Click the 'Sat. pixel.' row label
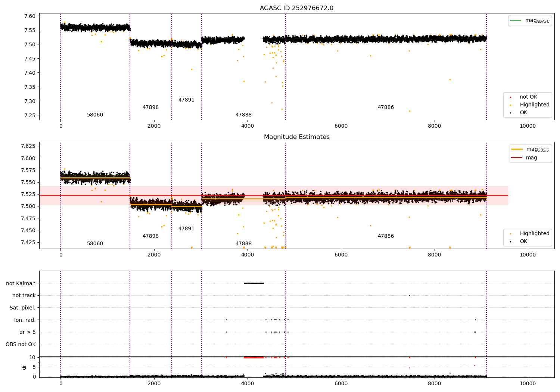This screenshot has width=560, height=392. point(23,308)
